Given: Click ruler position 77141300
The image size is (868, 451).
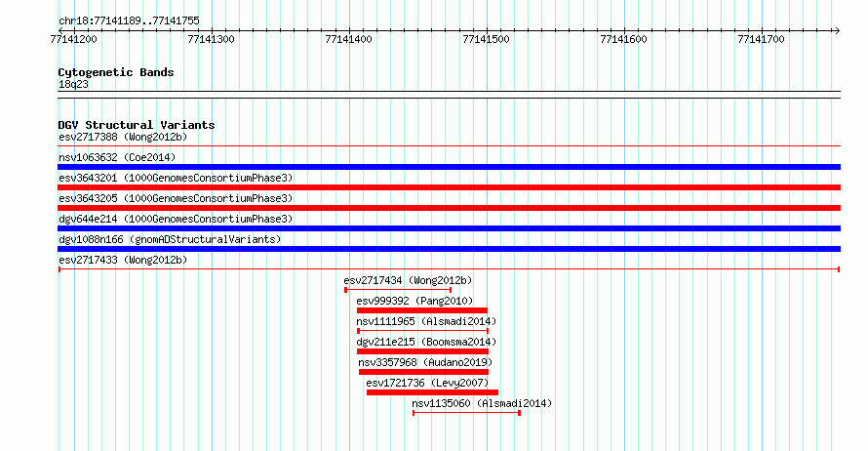Looking at the screenshot, I should (x=211, y=39).
